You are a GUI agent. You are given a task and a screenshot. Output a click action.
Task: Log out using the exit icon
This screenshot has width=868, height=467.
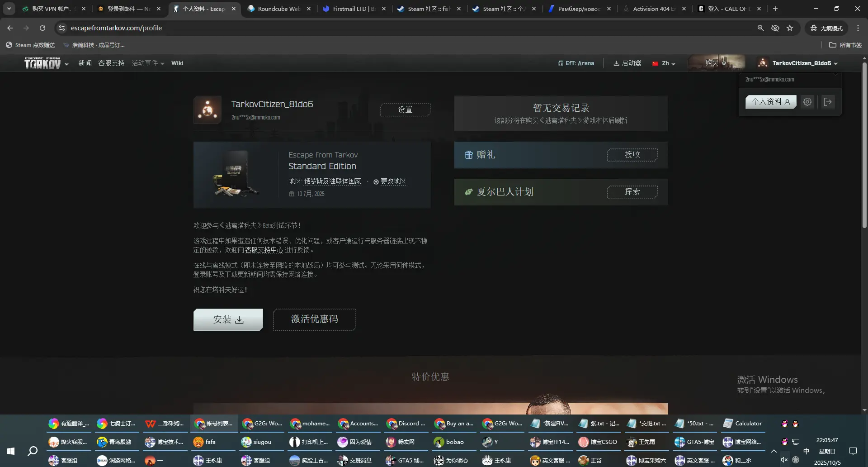tap(828, 102)
